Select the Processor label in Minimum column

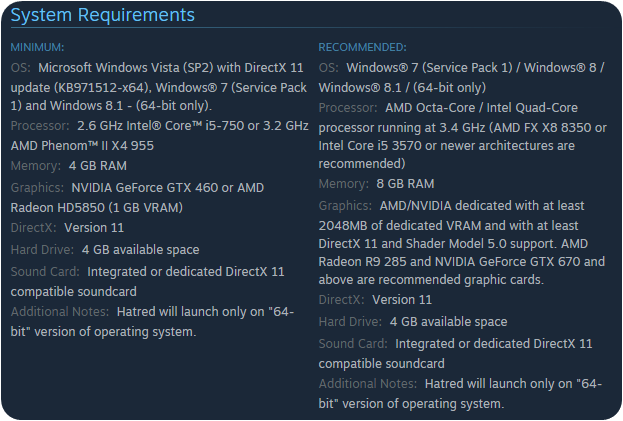(40, 126)
